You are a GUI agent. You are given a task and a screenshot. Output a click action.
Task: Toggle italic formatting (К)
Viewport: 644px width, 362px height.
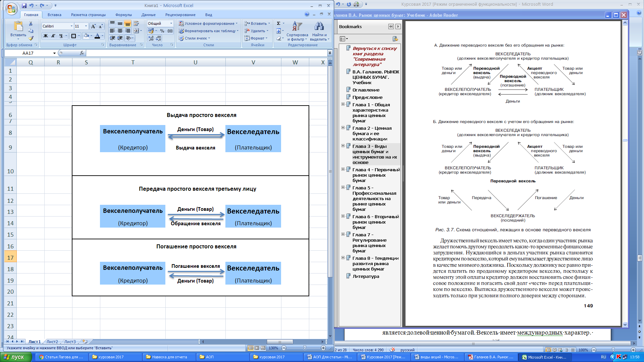[x=53, y=36]
